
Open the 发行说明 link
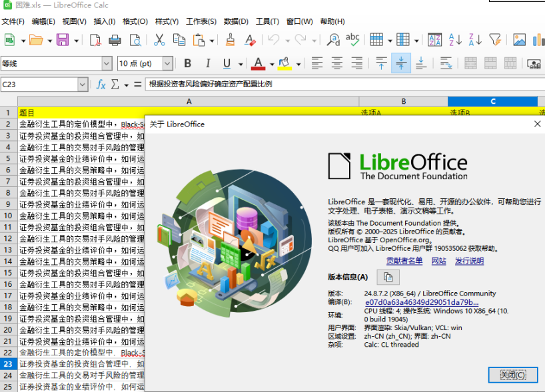tap(469, 261)
